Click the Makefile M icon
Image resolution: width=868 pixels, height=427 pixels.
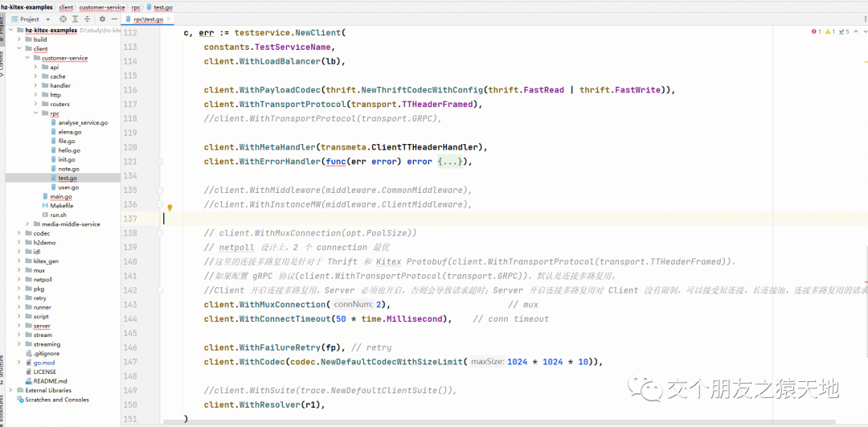(x=45, y=206)
